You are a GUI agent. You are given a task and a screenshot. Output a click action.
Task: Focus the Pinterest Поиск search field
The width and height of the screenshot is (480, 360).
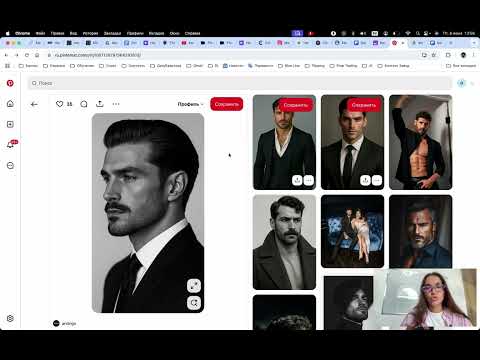click(x=240, y=83)
